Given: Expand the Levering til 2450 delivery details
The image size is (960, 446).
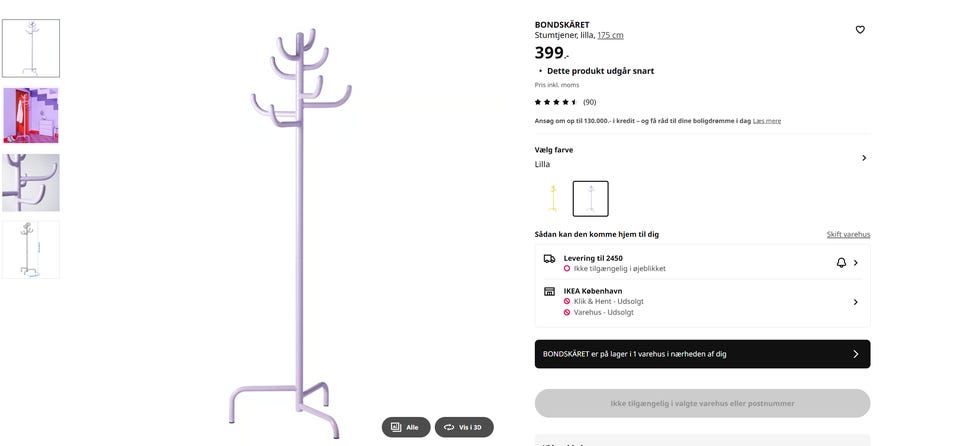Looking at the screenshot, I should click(x=856, y=263).
